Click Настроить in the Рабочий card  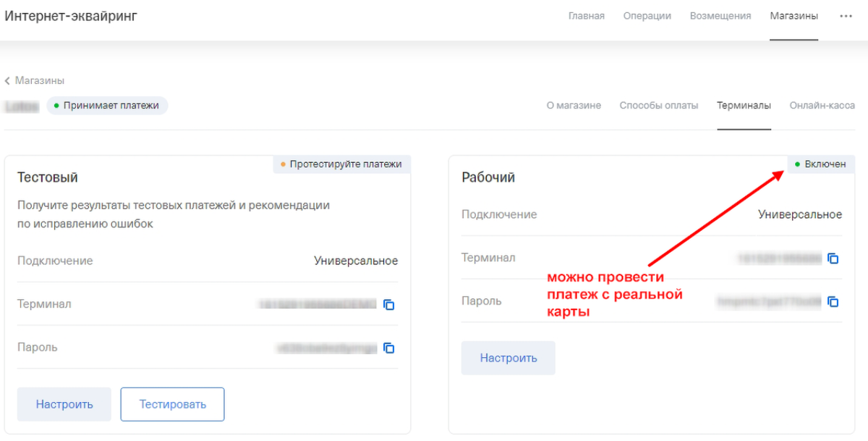pos(509,358)
